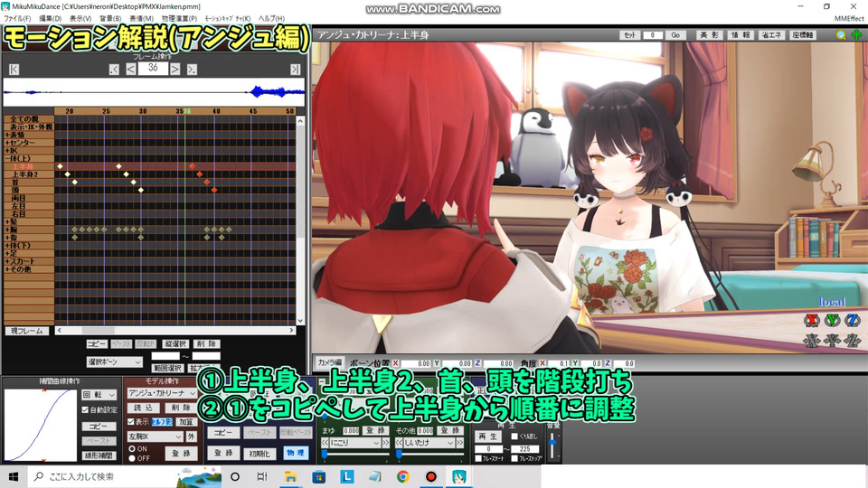Image resolution: width=868 pixels, height=488 pixels.
Task: Click next その他 morph arrow (>>)
Action: [x=459, y=443]
